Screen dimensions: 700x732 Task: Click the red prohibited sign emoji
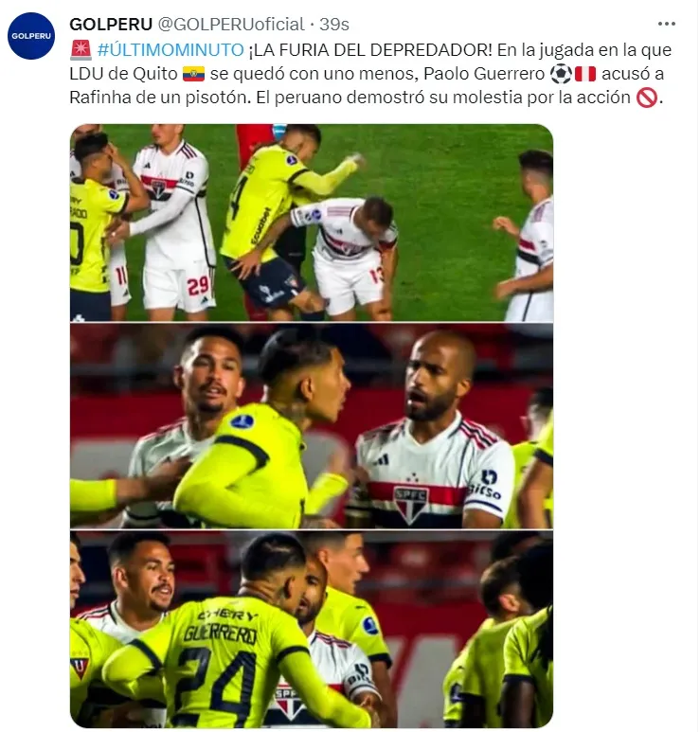coord(646,98)
